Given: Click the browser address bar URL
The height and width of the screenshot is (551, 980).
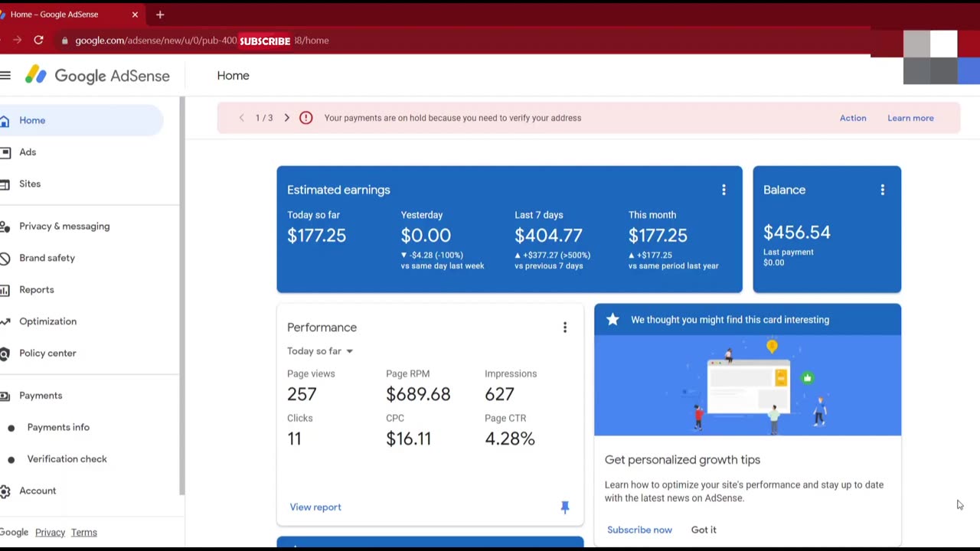Looking at the screenshot, I should tap(202, 41).
